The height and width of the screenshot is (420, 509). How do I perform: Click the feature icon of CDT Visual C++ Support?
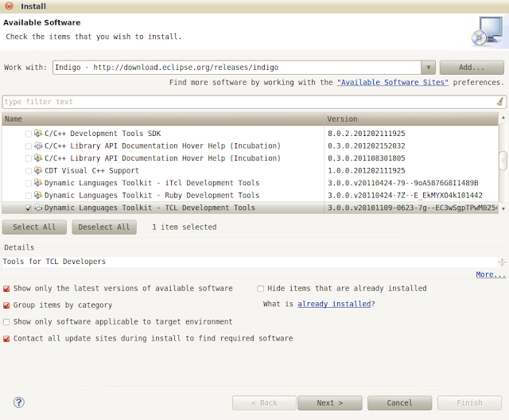[x=38, y=170]
